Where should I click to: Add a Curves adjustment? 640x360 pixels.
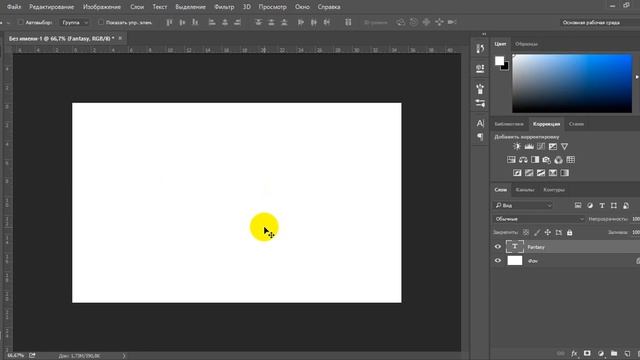click(x=541, y=147)
